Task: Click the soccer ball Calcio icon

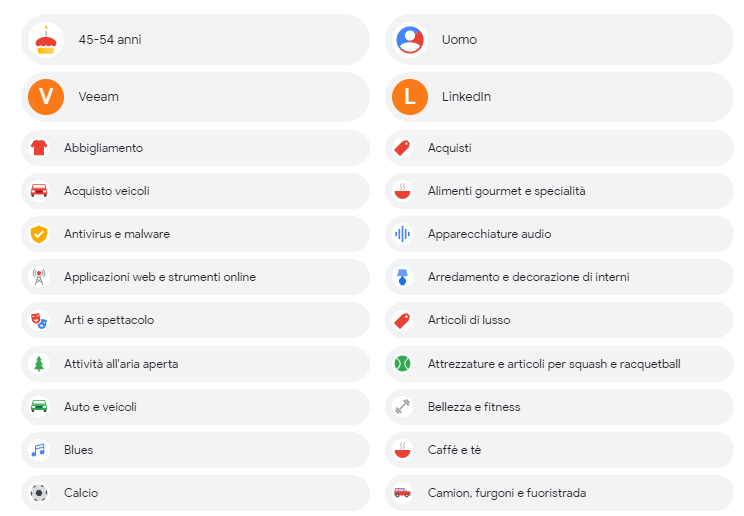Action: point(39,493)
